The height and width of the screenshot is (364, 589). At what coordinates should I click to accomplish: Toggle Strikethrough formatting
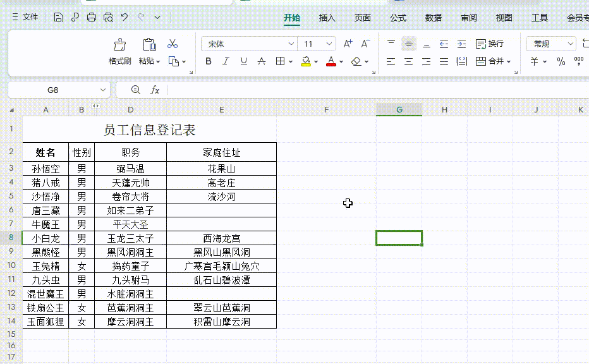coord(262,61)
